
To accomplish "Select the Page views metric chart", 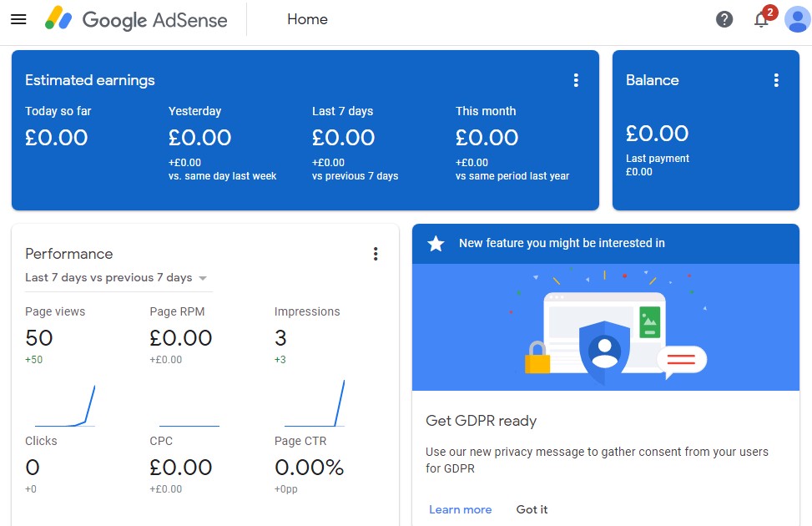I will tap(65, 405).
